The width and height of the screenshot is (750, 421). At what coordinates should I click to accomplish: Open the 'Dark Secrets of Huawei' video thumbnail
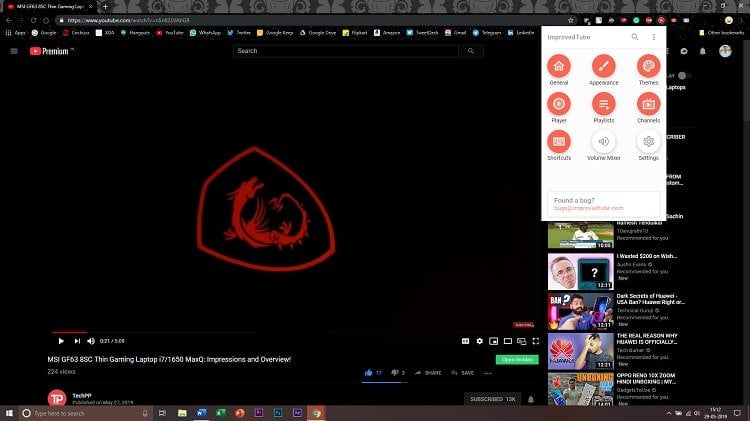[580, 311]
